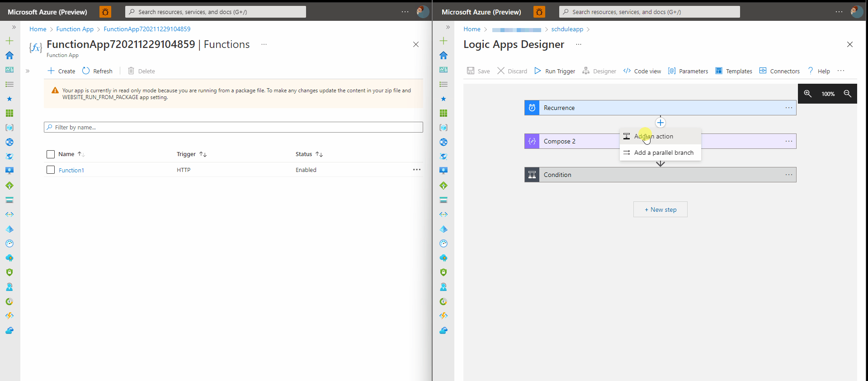Viewport: 868px width, 381px height.
Task: Select Add an action from the popup menu
Action: pyautogui.click(x=660, y=136)
